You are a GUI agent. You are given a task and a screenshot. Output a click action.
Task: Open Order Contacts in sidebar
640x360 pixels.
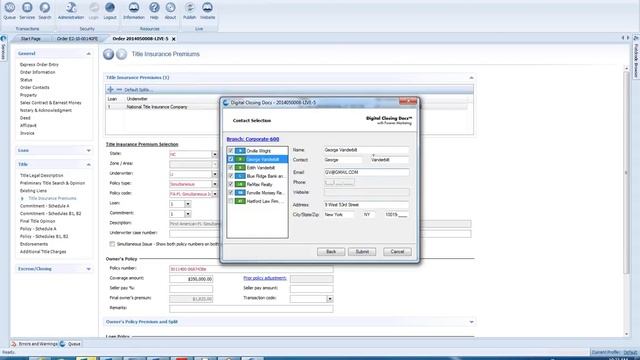[x=35, y=87]
